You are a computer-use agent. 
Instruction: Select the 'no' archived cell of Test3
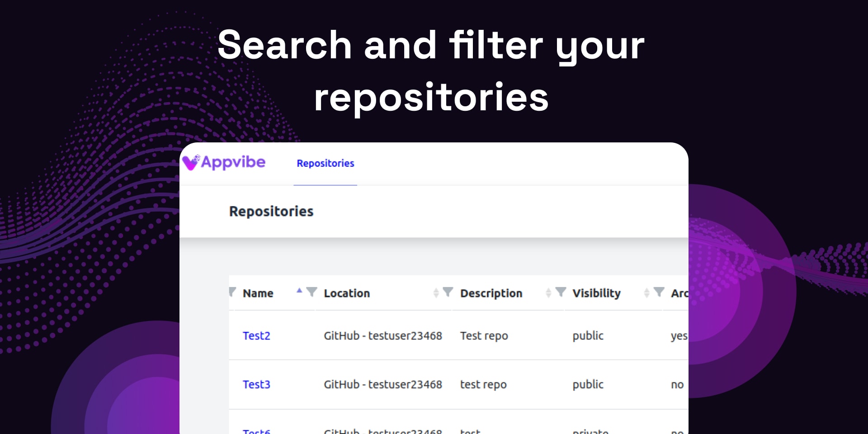(x=677, y=385)
